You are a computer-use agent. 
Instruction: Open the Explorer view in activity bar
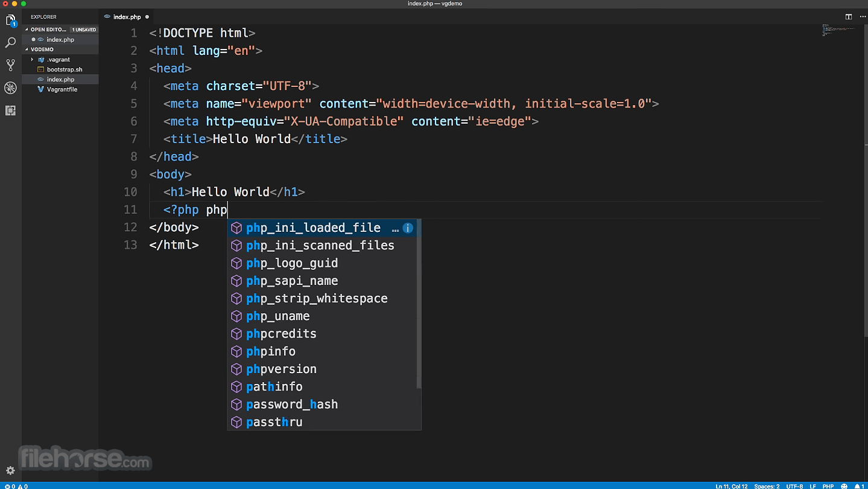(x=11, y=21)
